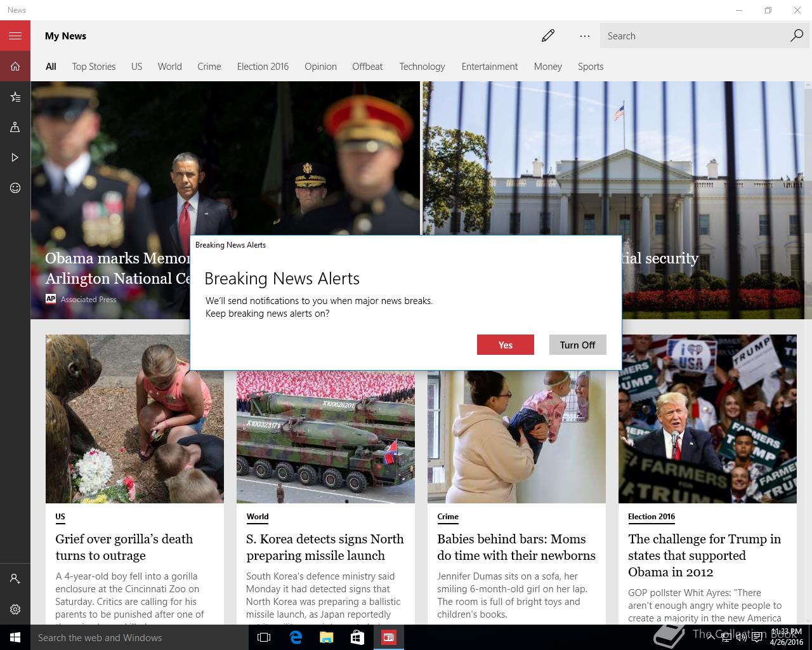Switch to the Entertainment tab
The width and height of the screenshot is (812, 650).
pyautogui.click(x=489, y=67)
